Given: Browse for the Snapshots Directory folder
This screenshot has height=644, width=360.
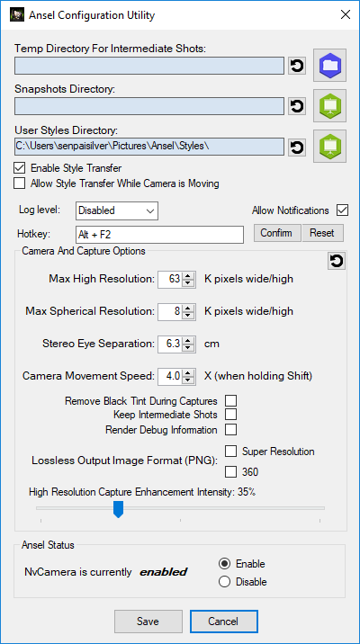Looking at the screenshot, I should (329, 106).
